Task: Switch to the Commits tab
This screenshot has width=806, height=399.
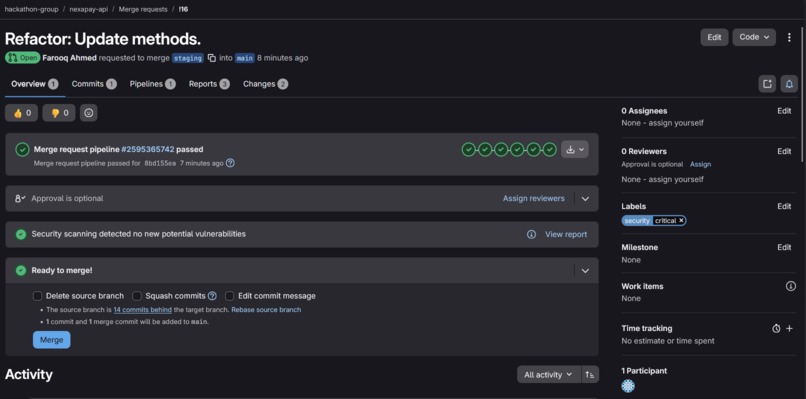Action: pyautogui.click(x=94, y=84)
